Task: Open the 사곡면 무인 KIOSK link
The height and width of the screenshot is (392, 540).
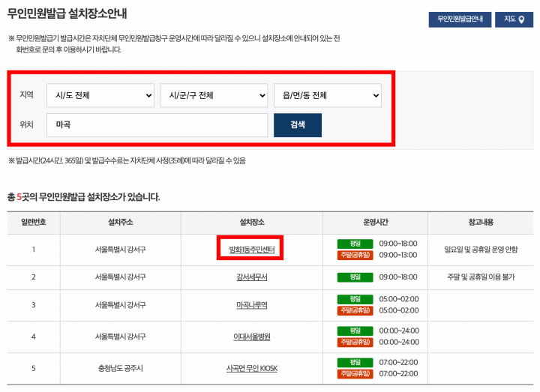Action: click(252, 368)
